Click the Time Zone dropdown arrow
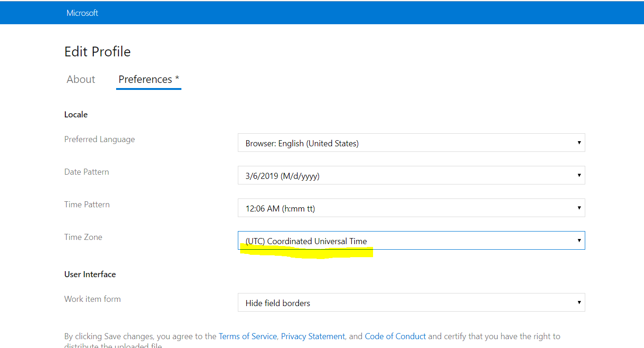644x348 pixels. pyautogui.click(x=579, y=240)
